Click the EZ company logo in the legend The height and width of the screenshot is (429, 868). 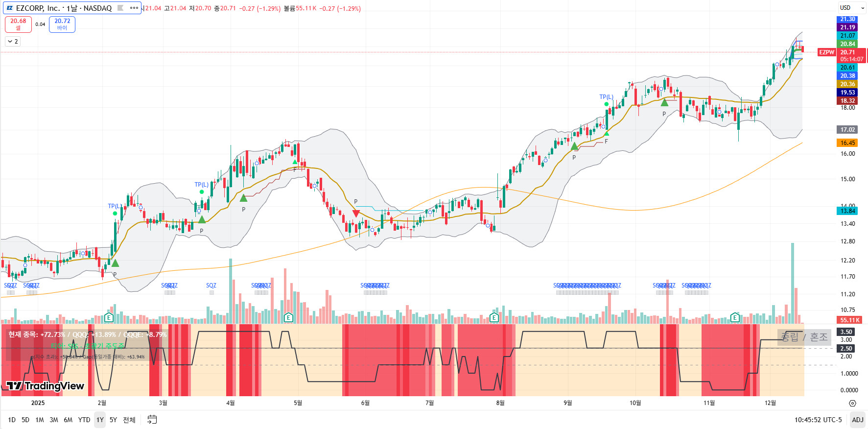9,8
